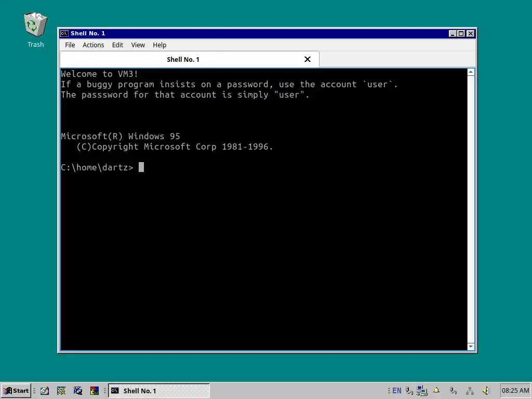Screen dimensions: 532x399
Task: Launch the notepad quick-launch icon
Action: (45, 391)
